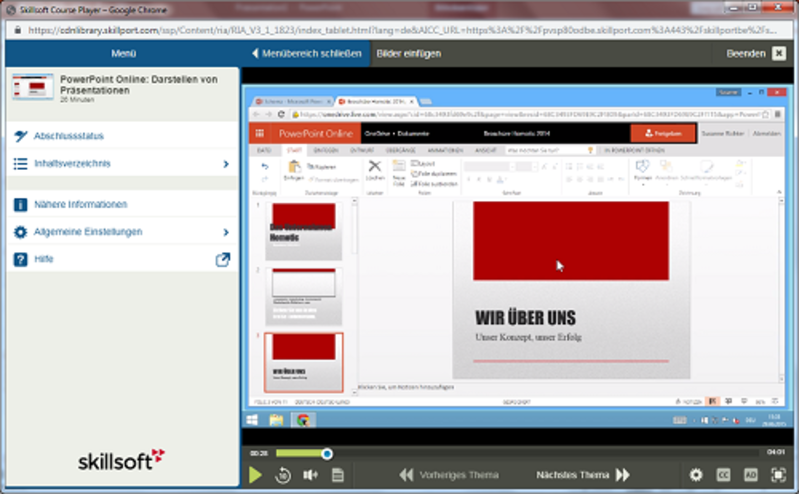Select the START ribbon tab in video
Screen dimensions: 799x494
[x=294, y=150]
